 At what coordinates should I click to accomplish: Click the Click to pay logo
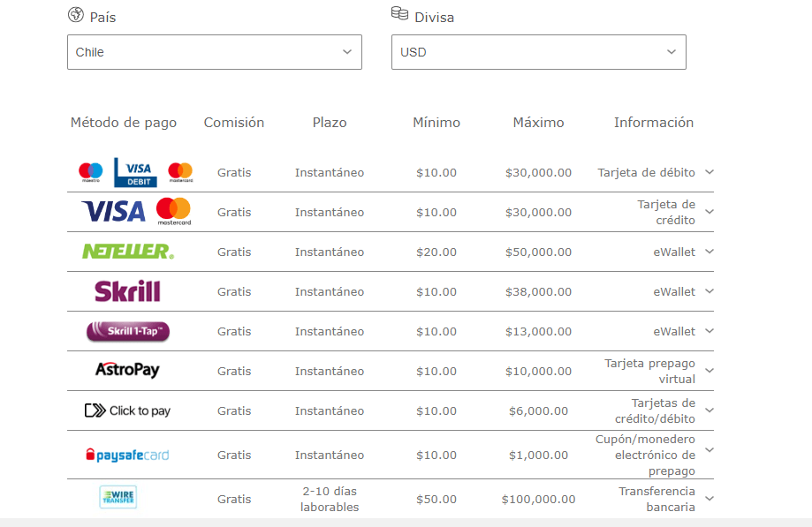(127, 410)
